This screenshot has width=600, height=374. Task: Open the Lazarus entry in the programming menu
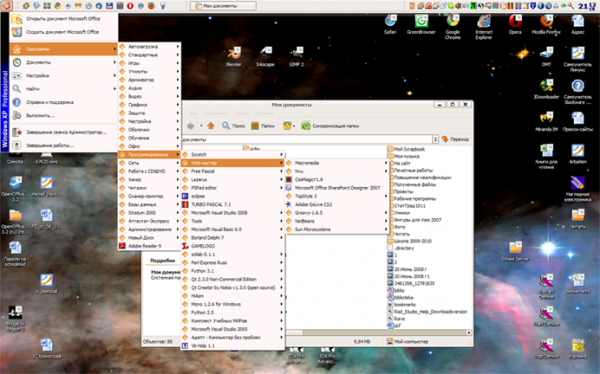click(232, 179)
